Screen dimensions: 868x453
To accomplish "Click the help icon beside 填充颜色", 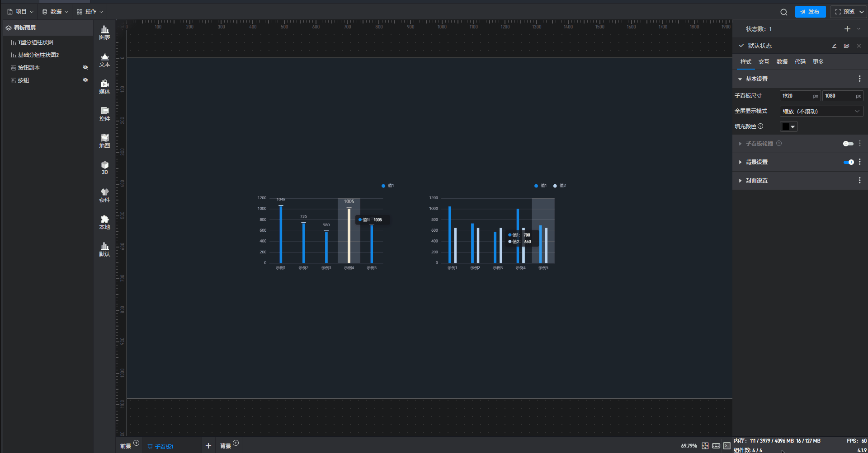I will [760, 126].
